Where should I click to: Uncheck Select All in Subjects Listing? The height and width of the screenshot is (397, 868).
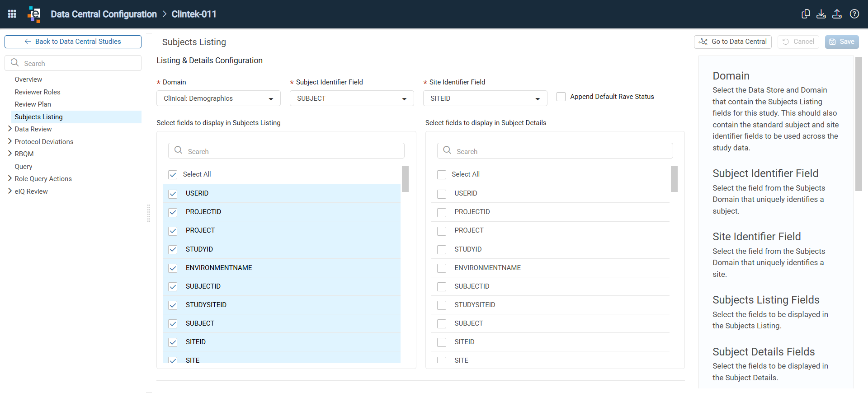173,175
